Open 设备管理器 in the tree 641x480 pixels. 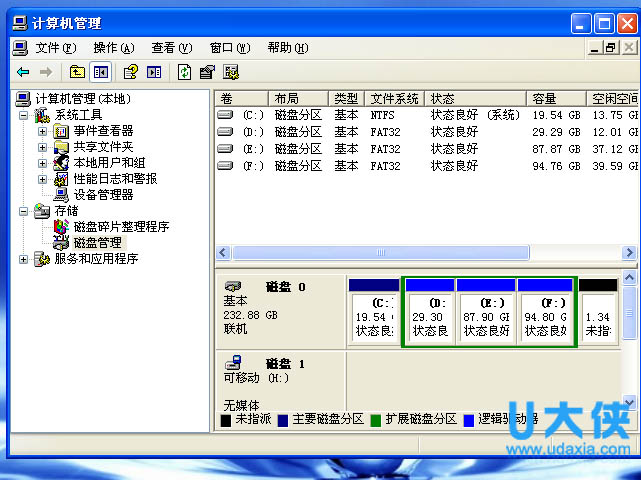[x=103, y=195]
